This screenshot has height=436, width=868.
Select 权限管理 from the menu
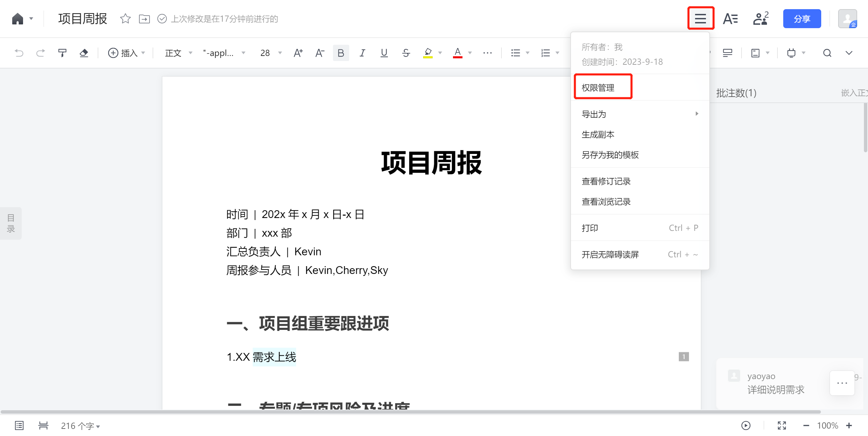click(x=598, y=88)
